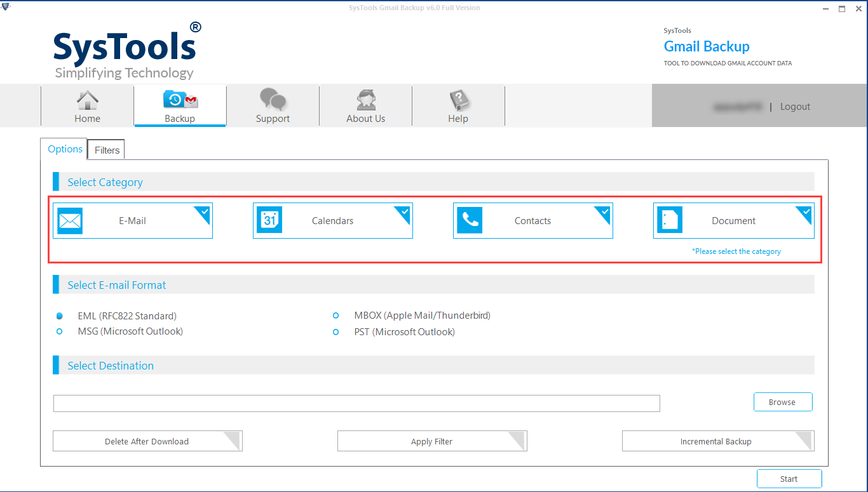The width and height of the screenshot is (868, 492).
Task: Open the About Us section
Action: tap(365, 106)
